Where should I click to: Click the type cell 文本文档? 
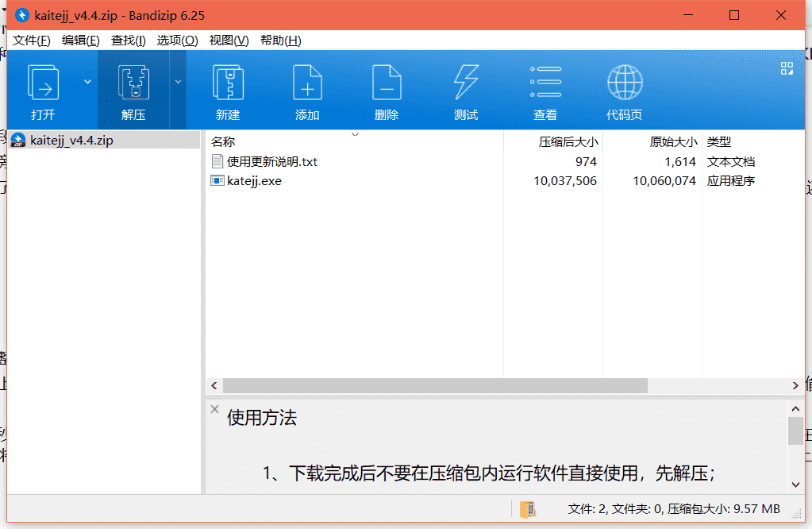click(731, 162)
